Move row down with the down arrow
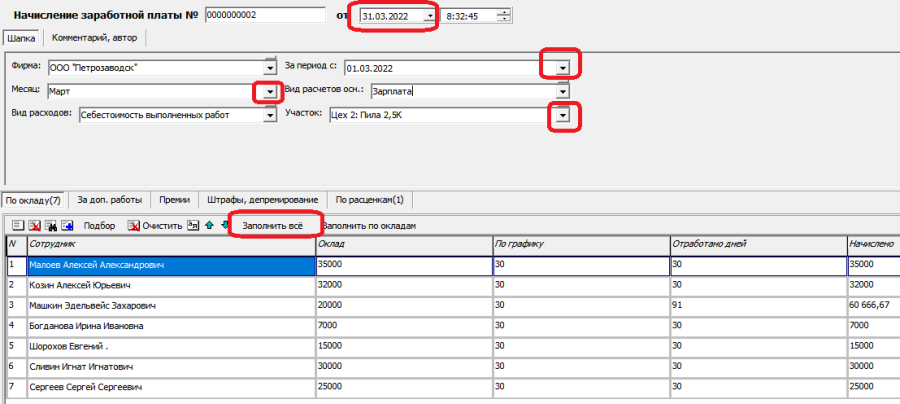Image resolution: width=900 pixels, height=404 pixels. tap(224, 226)
